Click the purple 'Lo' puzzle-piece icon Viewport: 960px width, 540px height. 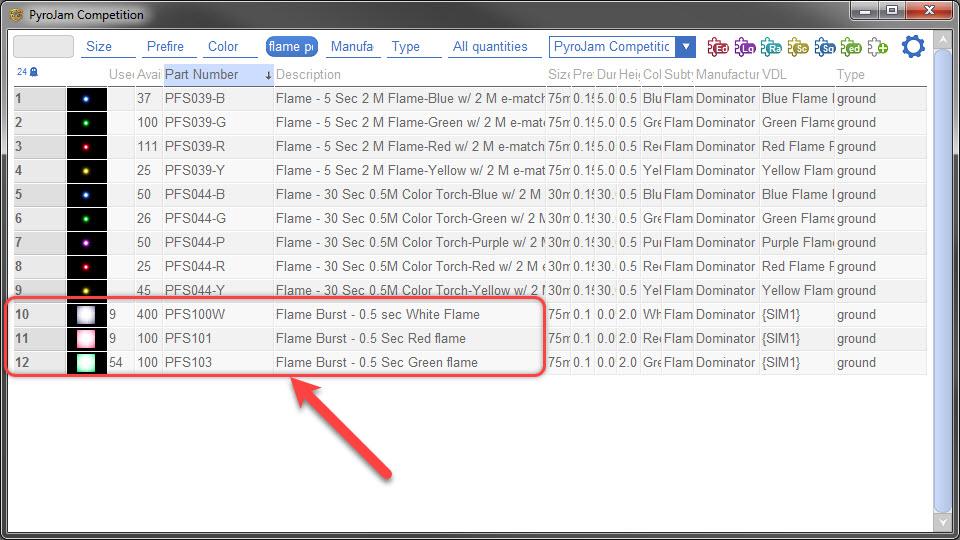[x=744, y=47]
